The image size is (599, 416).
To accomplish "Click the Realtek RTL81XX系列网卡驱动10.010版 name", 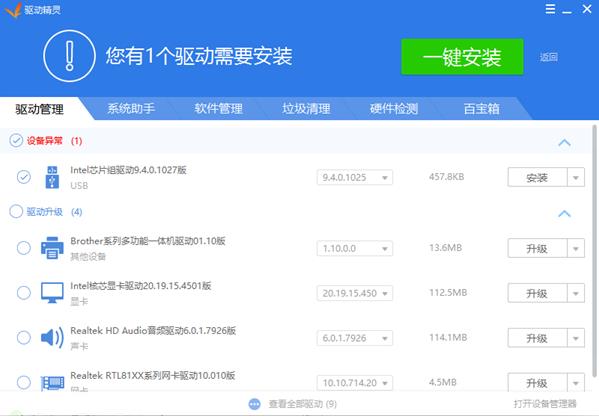I will (152, 376).
